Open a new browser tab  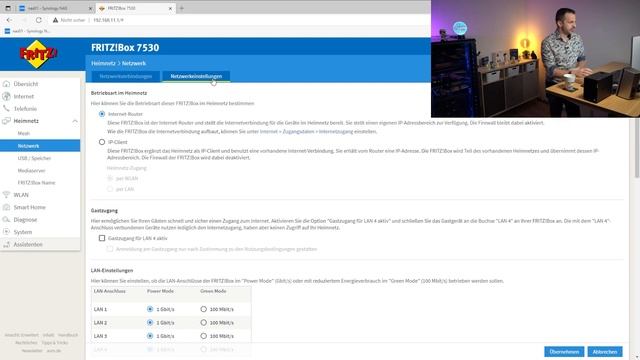(x=182, y=8)
